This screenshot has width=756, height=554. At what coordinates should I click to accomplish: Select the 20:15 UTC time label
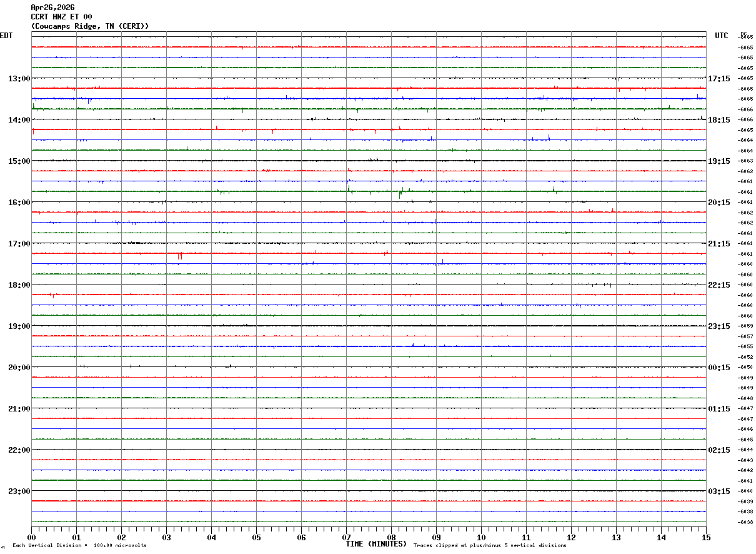[x=719, y=202]
